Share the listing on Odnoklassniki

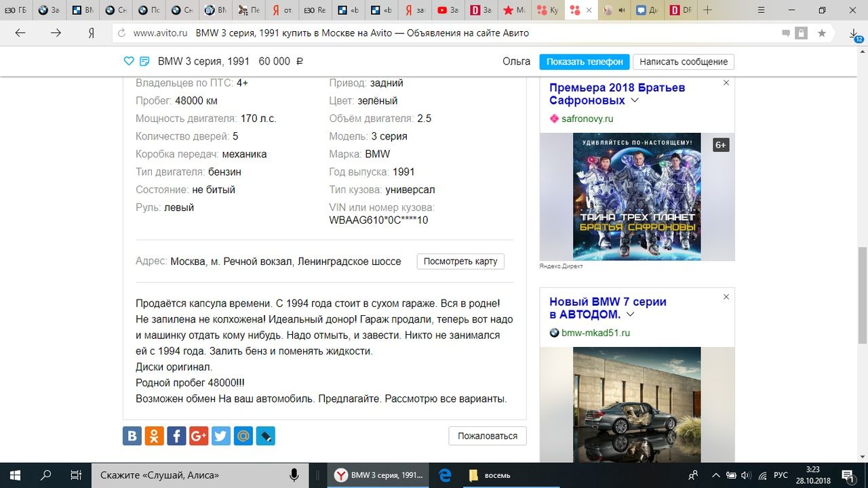tap(154, 436)
